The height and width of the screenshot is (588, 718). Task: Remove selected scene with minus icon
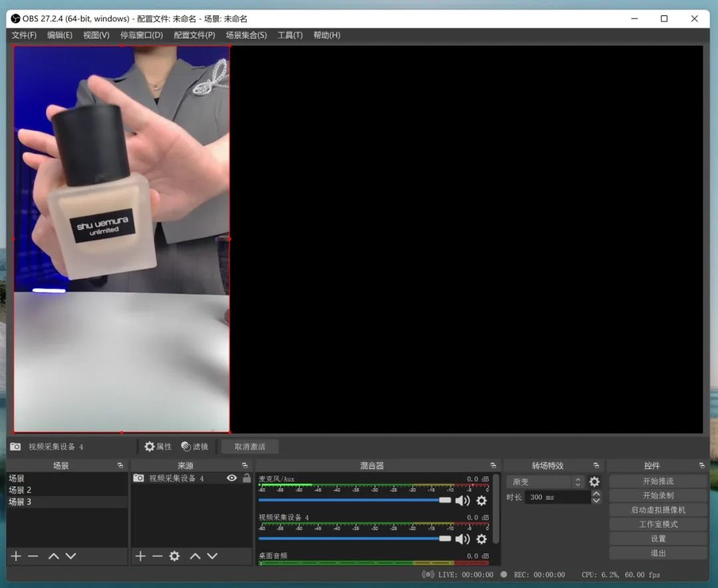coord(33,556)
